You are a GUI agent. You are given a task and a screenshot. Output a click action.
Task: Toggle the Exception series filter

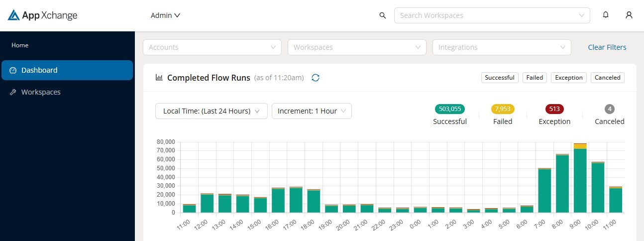tap(568, 78)
